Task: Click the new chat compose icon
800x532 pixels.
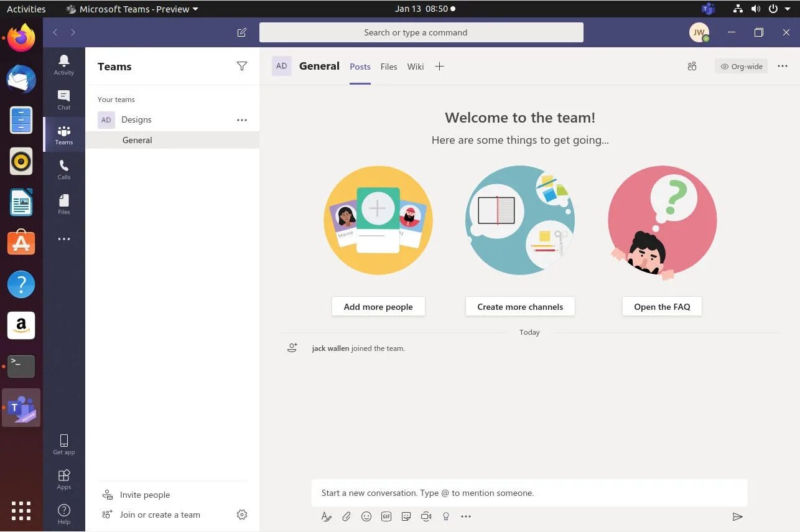Action: (x=242, y=32)
